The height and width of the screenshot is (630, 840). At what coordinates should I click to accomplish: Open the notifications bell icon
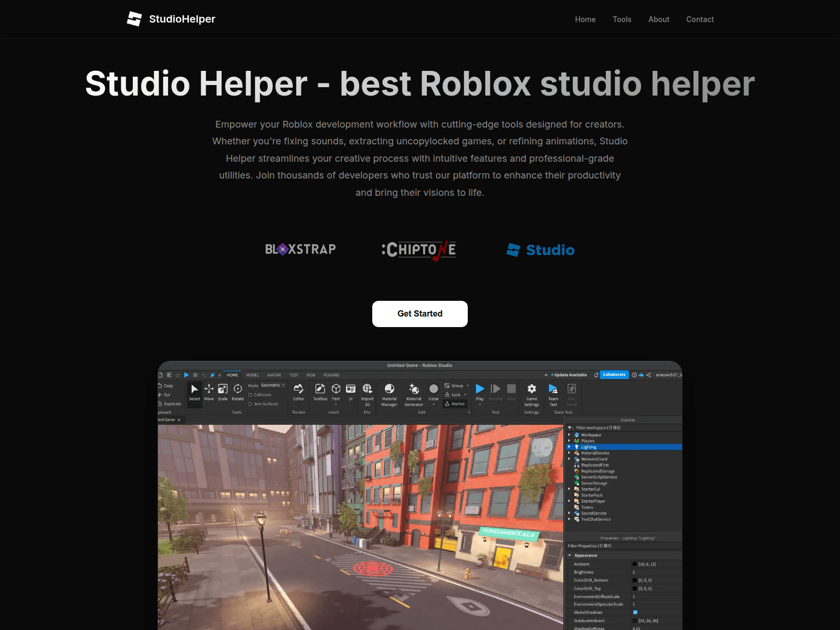pyautogui.click(x=596, y=375)
